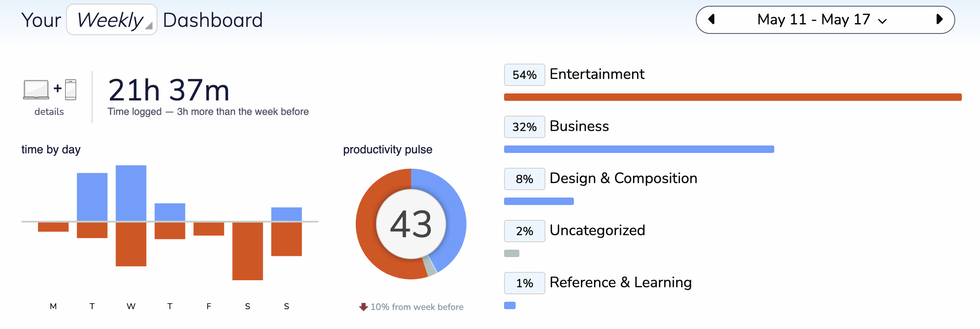Click the chevron next to May 17
This screenshot has width=980, height=329.
click(x=882, y=21)
